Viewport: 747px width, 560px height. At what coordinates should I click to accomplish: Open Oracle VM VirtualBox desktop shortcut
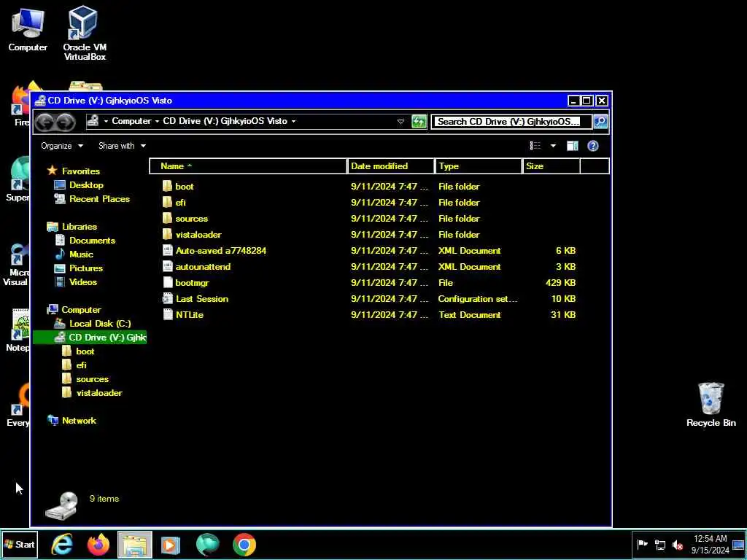click(x=85, y=32)
